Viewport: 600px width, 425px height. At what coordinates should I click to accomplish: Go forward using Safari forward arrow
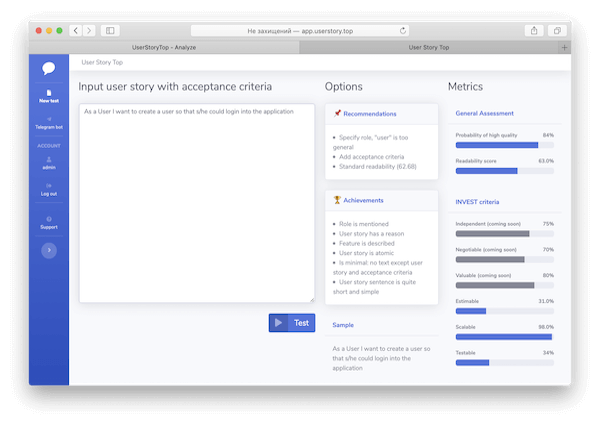pyautogui.click(x=89, y=31)
